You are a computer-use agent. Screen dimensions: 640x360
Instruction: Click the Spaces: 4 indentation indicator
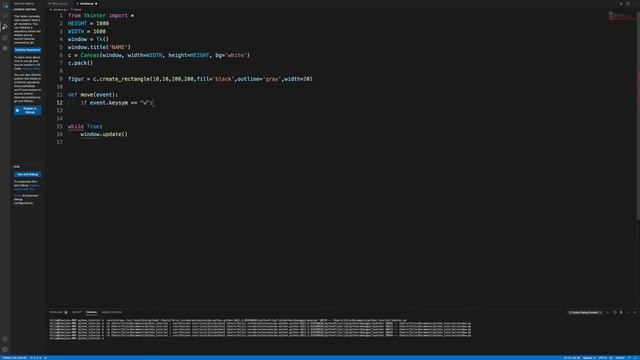click(x=589, y=358)
